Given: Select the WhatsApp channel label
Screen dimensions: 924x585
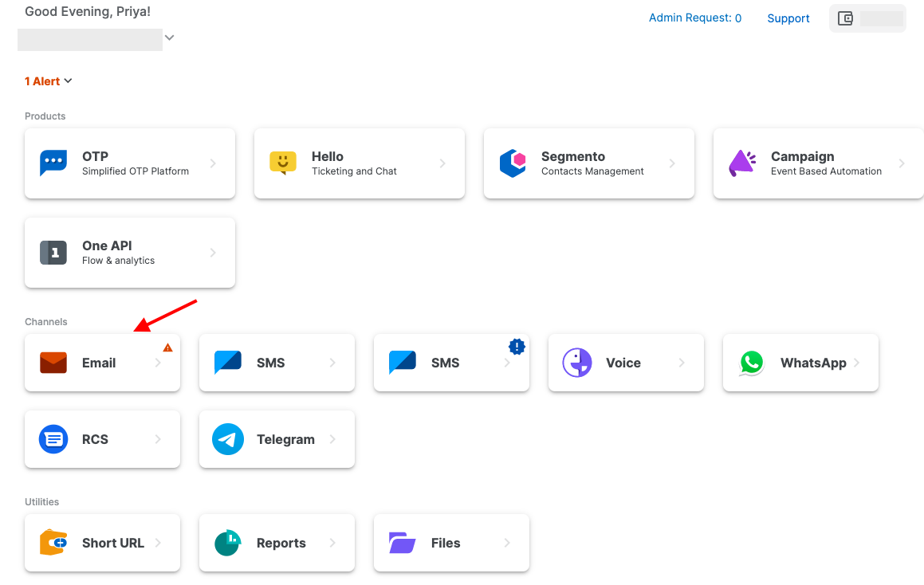Looking at the screenshot, I should click(x=813, y=363).
